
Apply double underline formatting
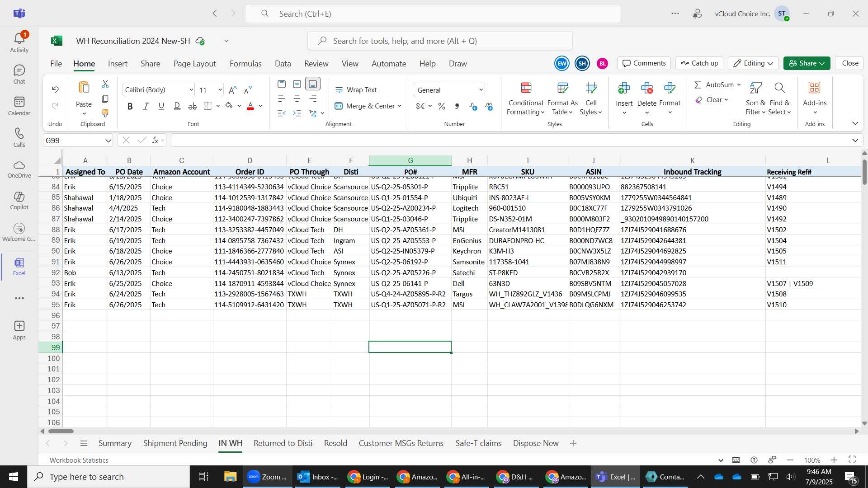point(177,106)
